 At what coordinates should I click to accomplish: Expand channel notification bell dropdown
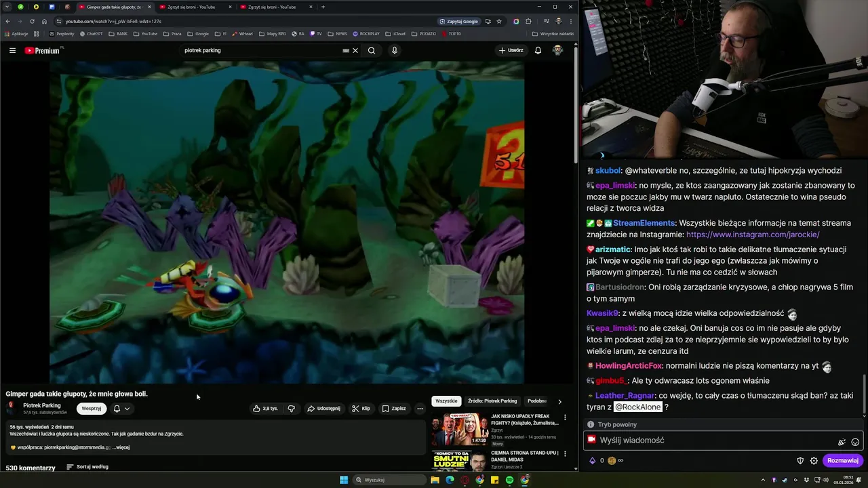tap(121, 409)
